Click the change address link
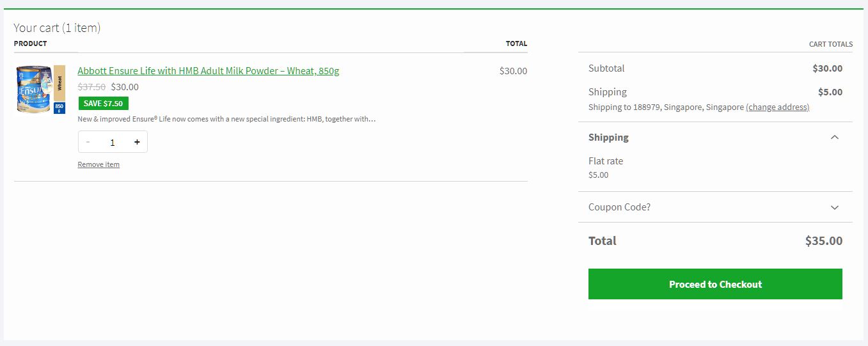868x346 pixels. click(777, 107)
